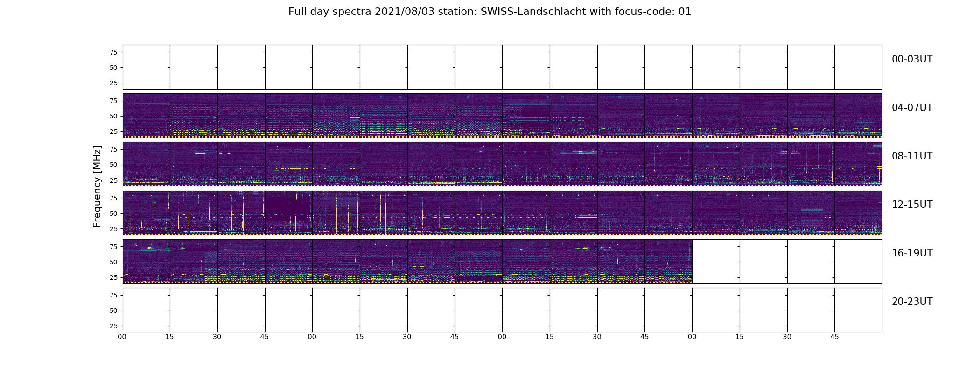Select the 50 tick beside the 16-19UT row

point(113,262)
